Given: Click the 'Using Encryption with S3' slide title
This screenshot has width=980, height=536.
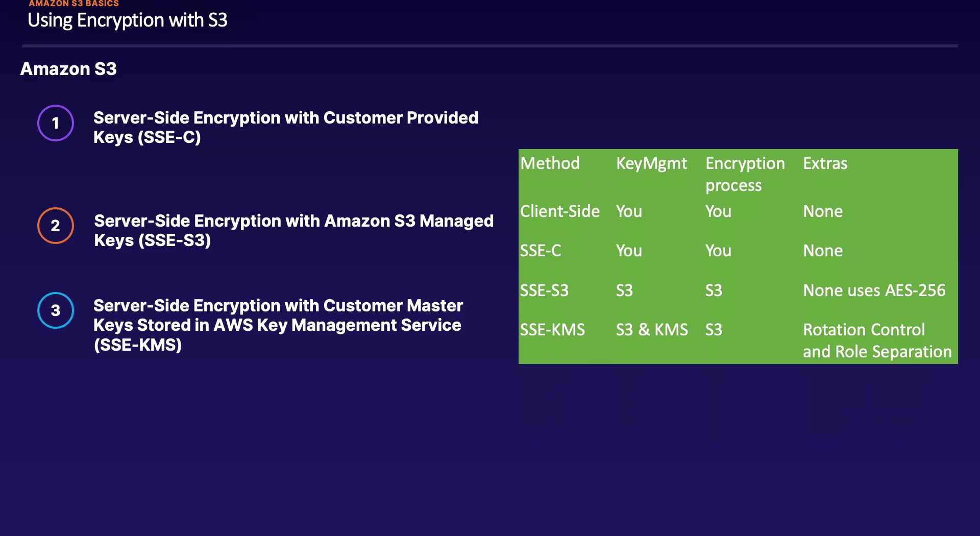Looking at the screenshot, I should pos(128,20).
